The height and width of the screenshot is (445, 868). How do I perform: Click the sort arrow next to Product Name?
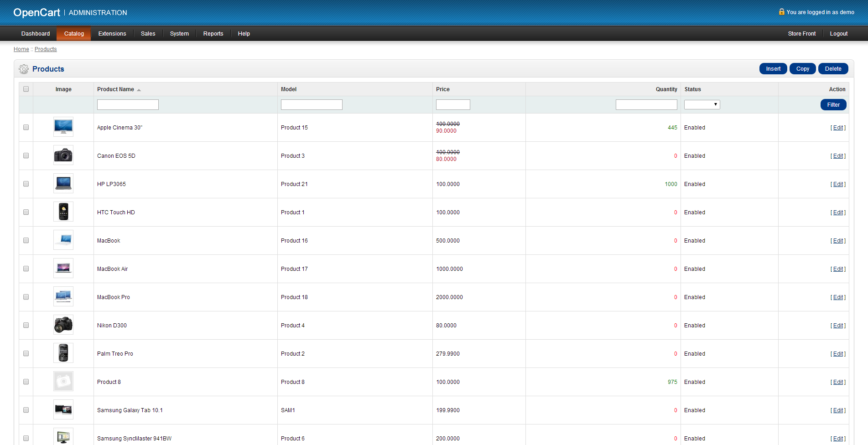[x=139, y=90]
